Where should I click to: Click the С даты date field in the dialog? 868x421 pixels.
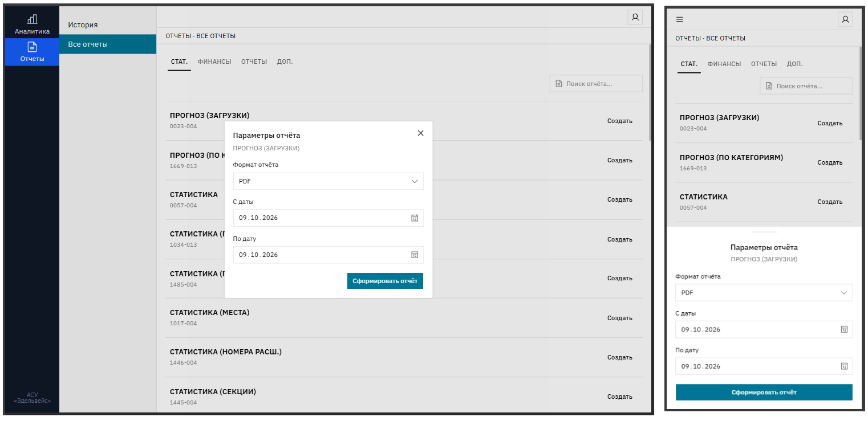coord(328,218)
